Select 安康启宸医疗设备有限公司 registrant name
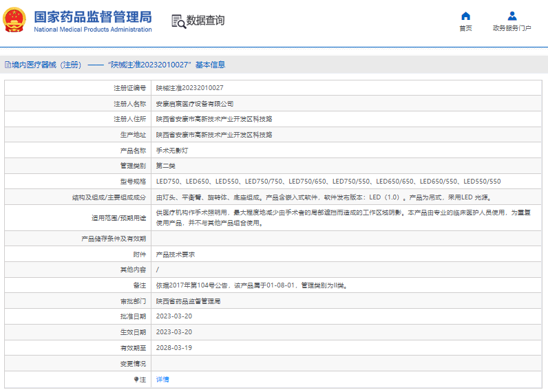Viewport: 548px width, 392px height. [195, 104]
